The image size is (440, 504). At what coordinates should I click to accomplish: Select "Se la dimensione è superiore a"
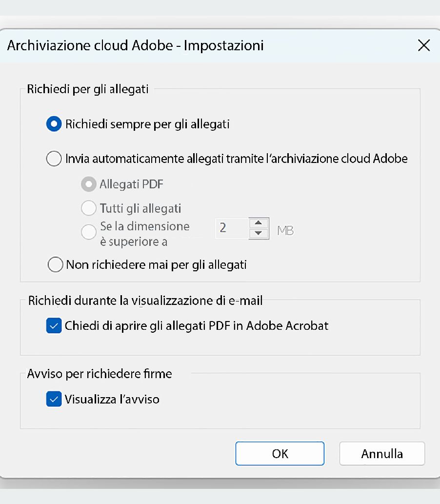click(x=88, y=232)
